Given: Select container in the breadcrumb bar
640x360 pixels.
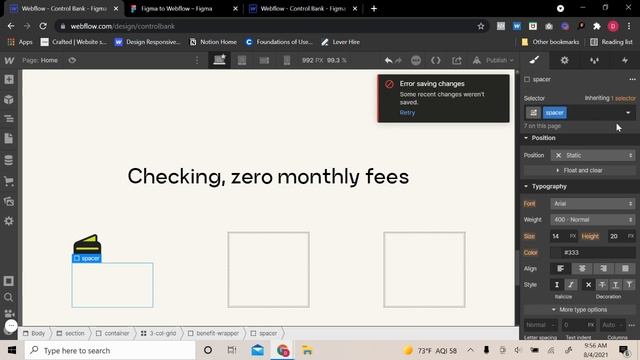Looking at the screenshot, I should (x=113, y=333).
